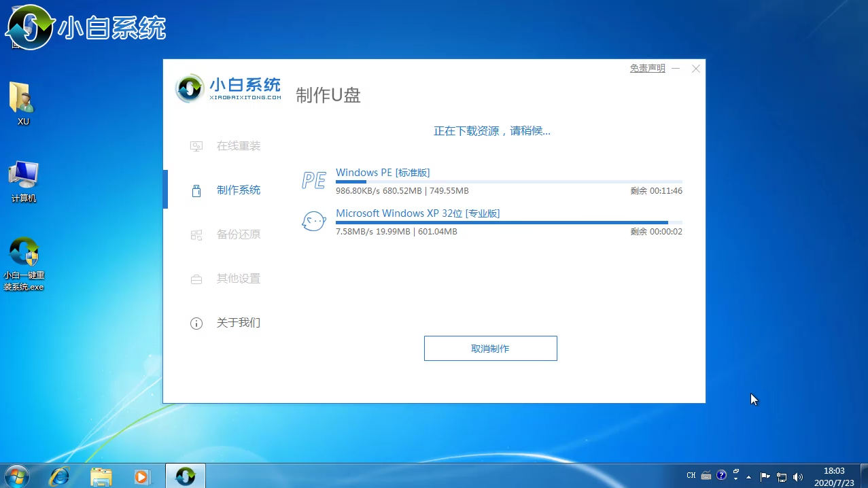Click the 关于我们 info icon
The width and height of the screenshot is (868, 488).
[196, 324]
